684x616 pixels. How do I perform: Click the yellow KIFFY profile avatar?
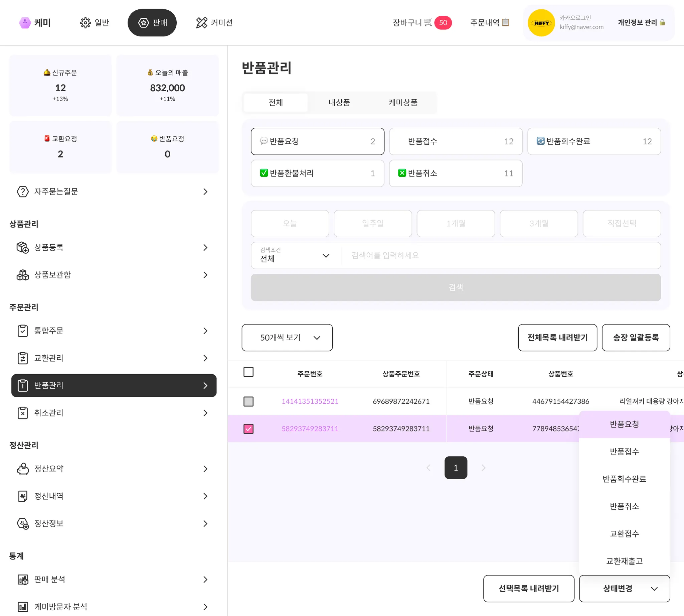click(541, 23)
